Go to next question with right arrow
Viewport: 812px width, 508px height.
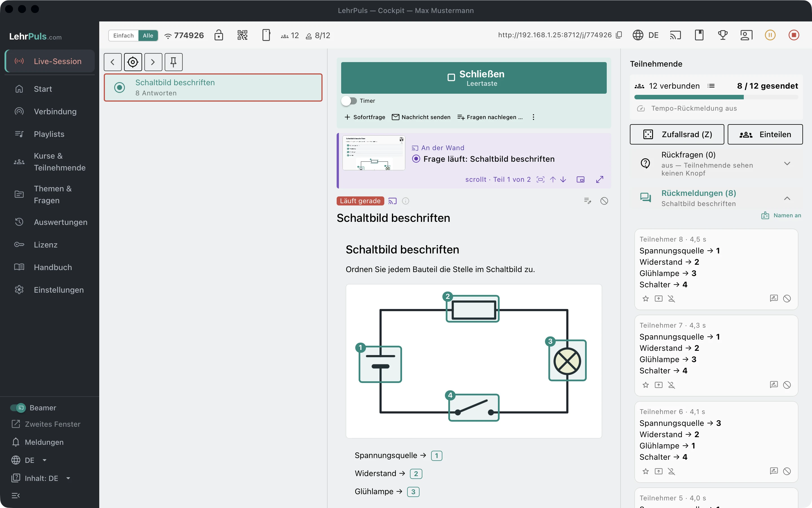pos(153,62)
